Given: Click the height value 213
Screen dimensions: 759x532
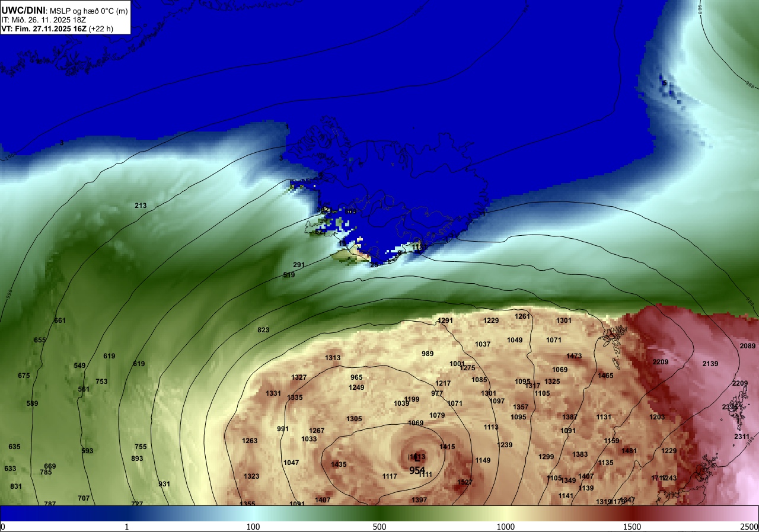Looking at the screenshot, I should click(x=141, y=206).
